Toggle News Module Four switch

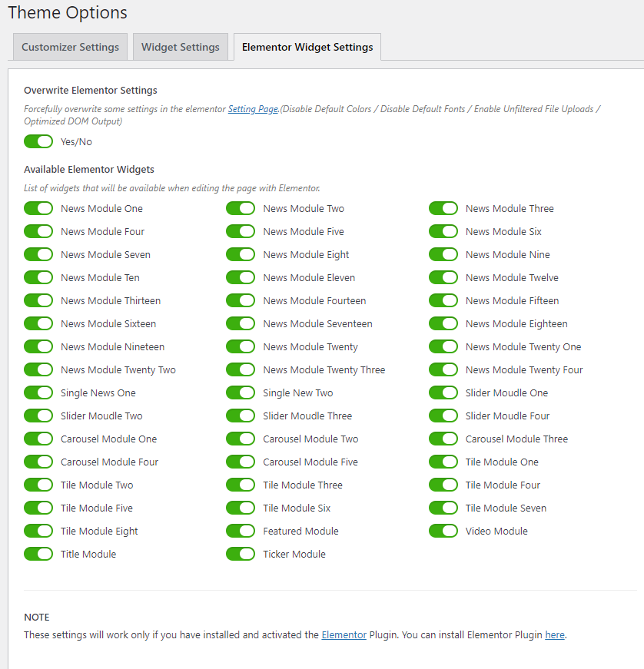point(38,231)
